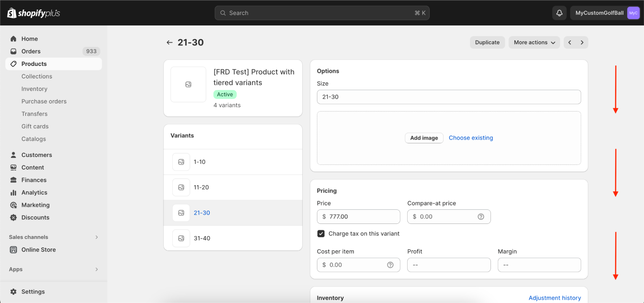Open the More actions dropdown
This screenshot has width=644, height=303.
[534, 42]
